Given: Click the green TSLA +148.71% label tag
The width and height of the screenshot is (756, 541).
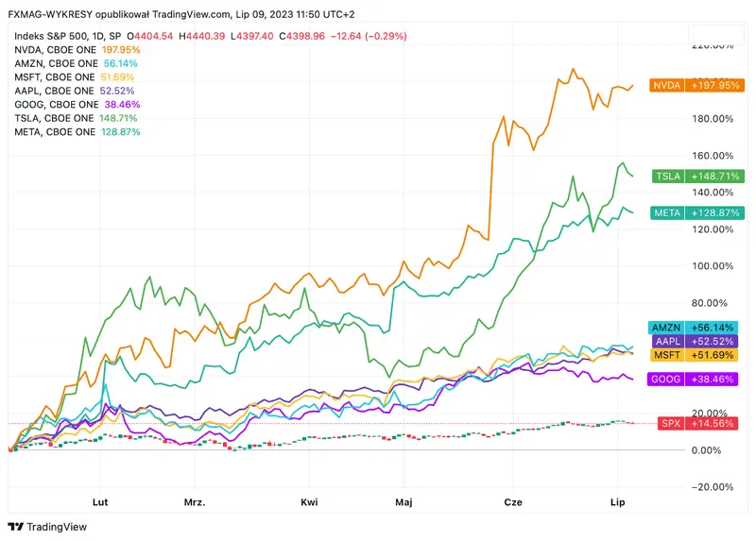Looking at the screenshot, I should click(x=696, y=176).
